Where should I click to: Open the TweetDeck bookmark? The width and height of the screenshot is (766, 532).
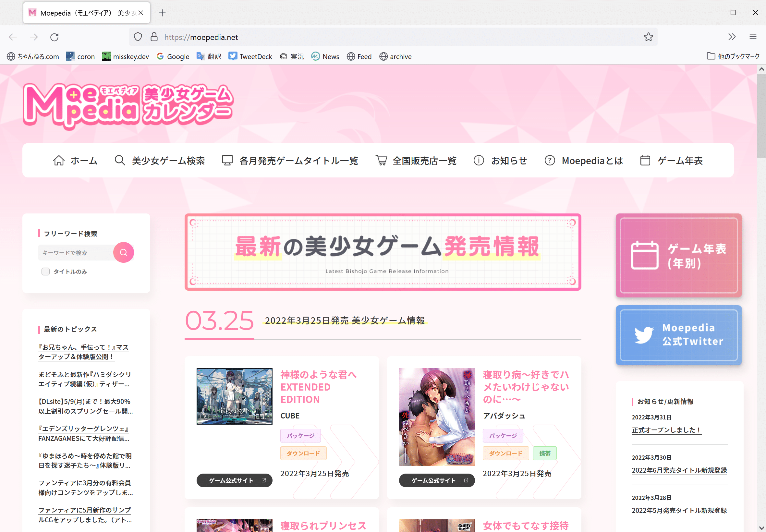pos(250,57)
